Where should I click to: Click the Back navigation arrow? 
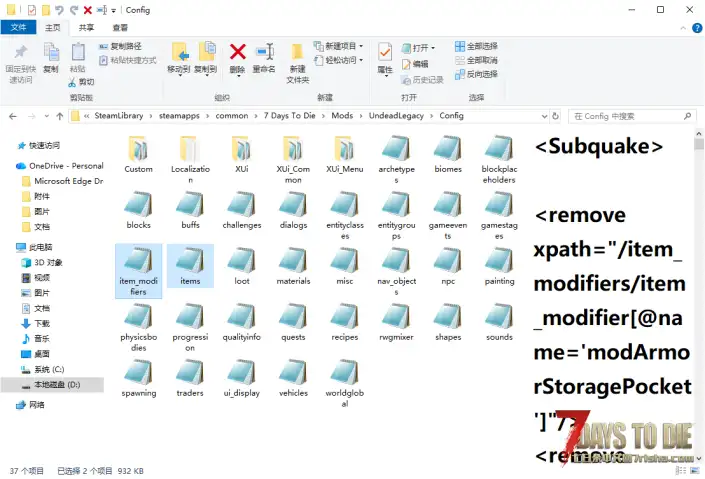click(x=13, y=116)
